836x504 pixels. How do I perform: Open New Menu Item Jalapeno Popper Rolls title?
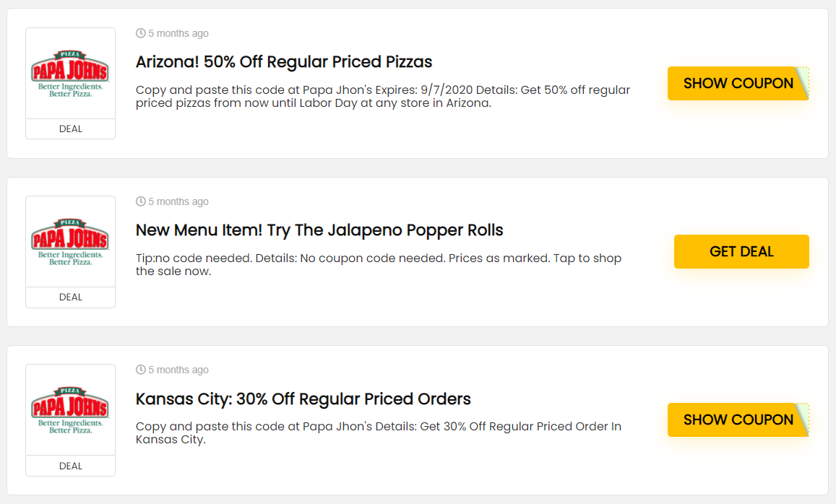(x=319, y=230)
